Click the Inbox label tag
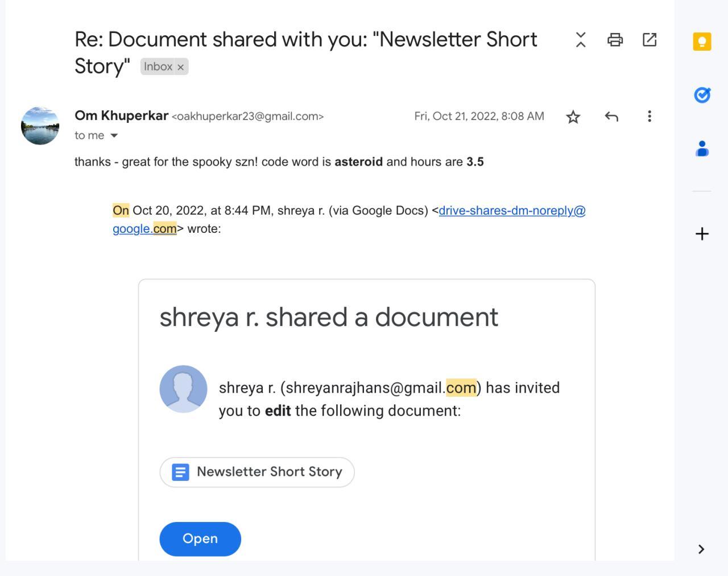728x576 pixels. coord(158,67)
